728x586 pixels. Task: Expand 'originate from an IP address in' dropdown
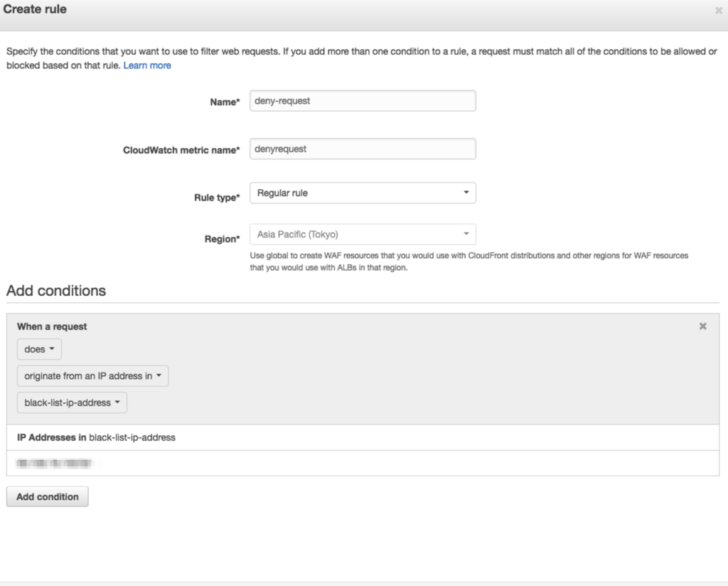click(x=92, y=376)
